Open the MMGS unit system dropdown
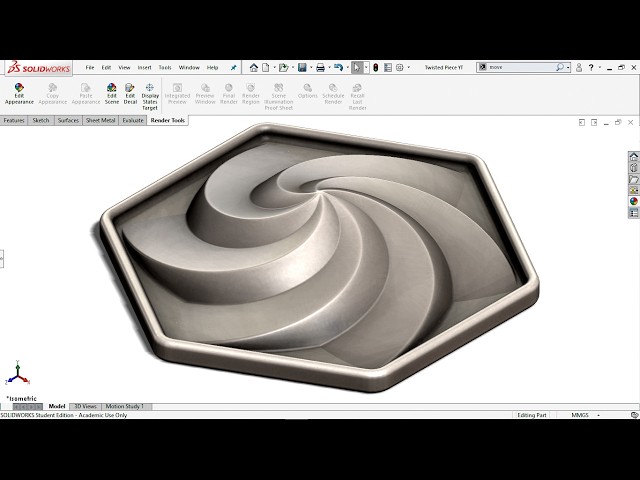The height and width of the screenshot is (480, 640). (x=598, y=415)
